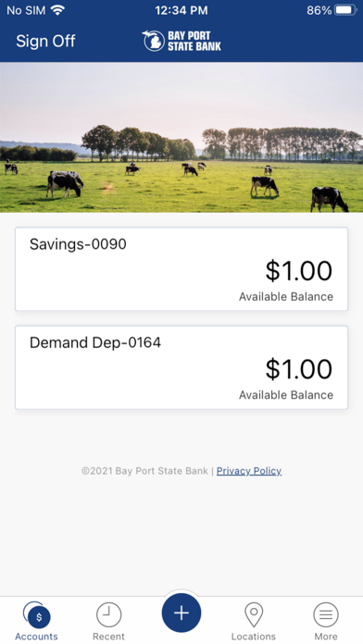The height and width of the screenshot is (644, 363).
Task: Tap the Bay Port State Bank logo
Action: (181, 41)
